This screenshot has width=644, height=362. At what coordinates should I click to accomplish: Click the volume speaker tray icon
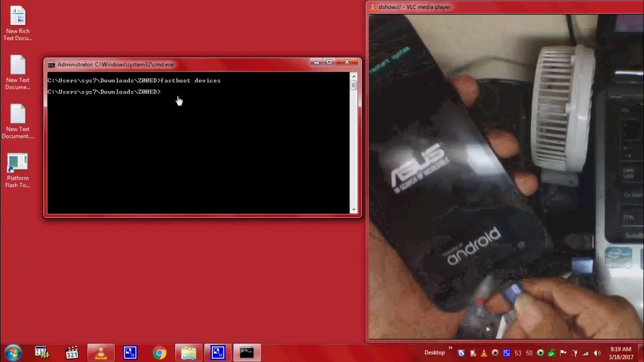click(597, 353)
